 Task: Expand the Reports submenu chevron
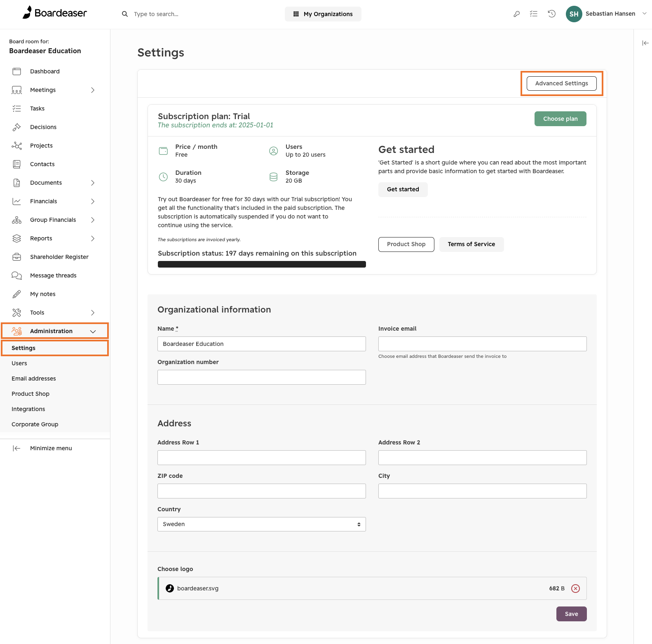(93, 238)
